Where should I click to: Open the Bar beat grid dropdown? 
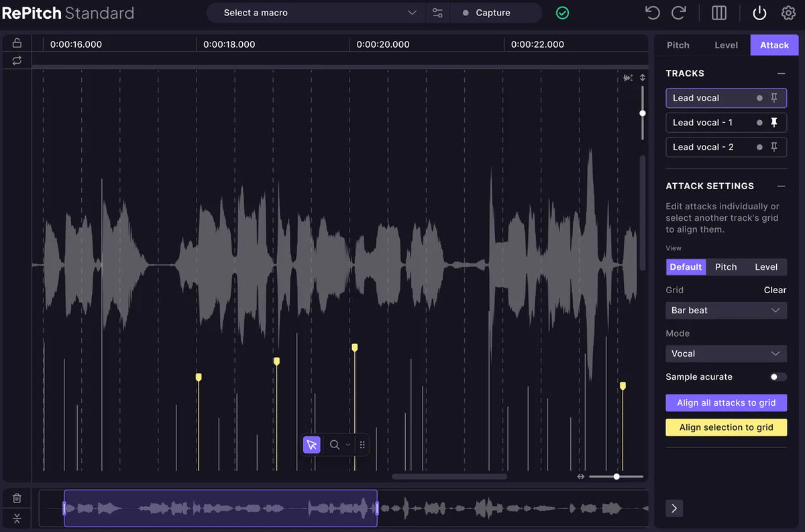coord(726,310)
